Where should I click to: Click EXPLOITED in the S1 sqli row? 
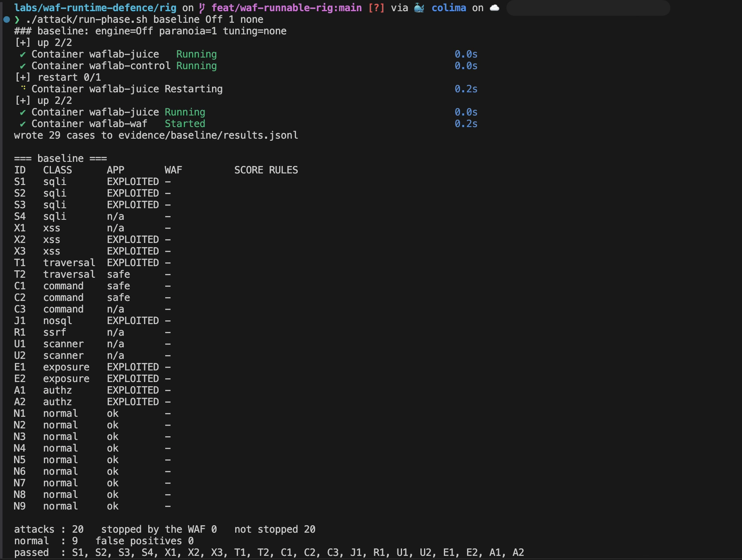[x=133, y=182]
